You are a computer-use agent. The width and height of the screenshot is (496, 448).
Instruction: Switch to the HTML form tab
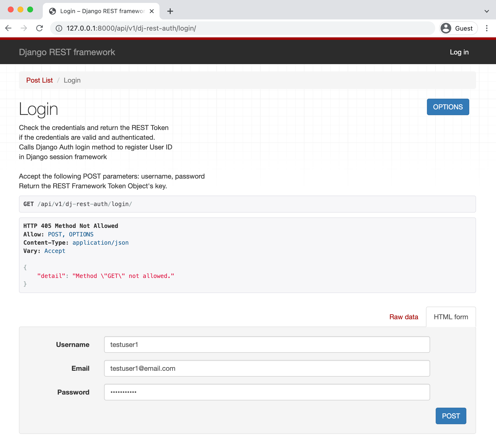(x=451, y=317)
